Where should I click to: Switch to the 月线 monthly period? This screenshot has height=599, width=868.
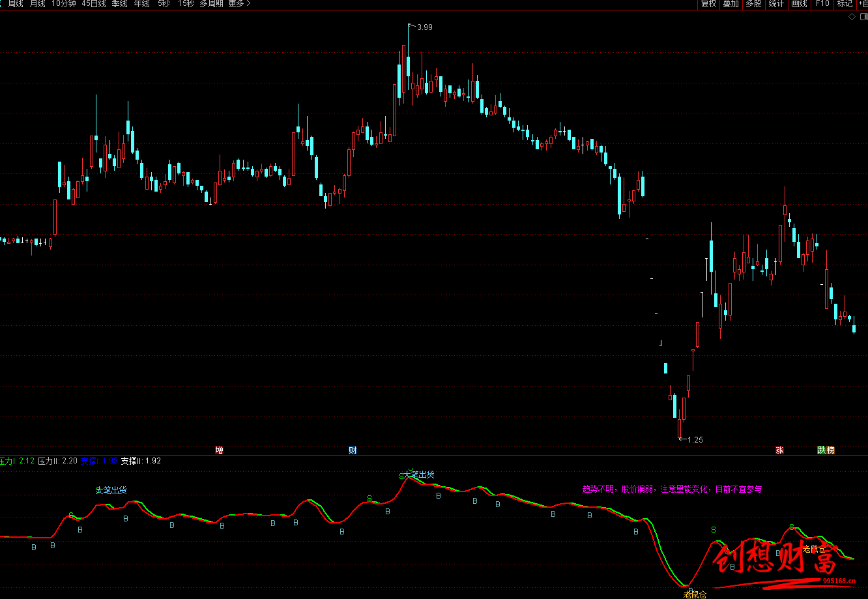[x=37, y=4]
